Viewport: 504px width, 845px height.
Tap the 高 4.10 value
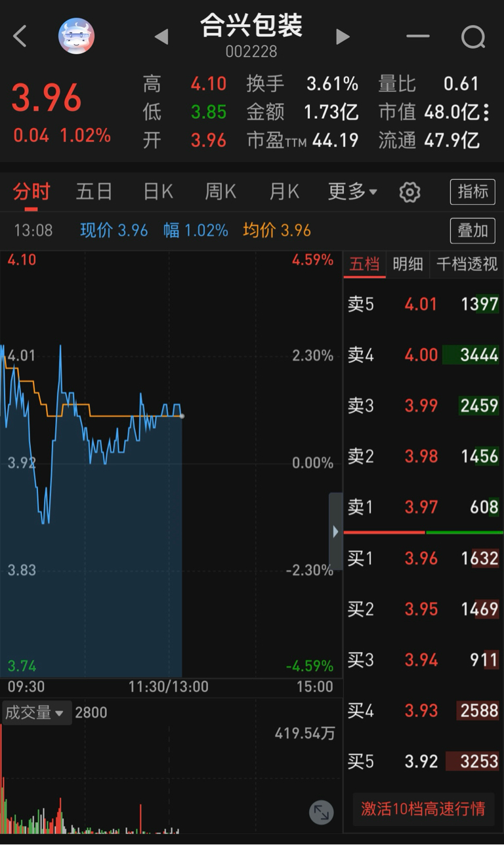pos(209,84)
